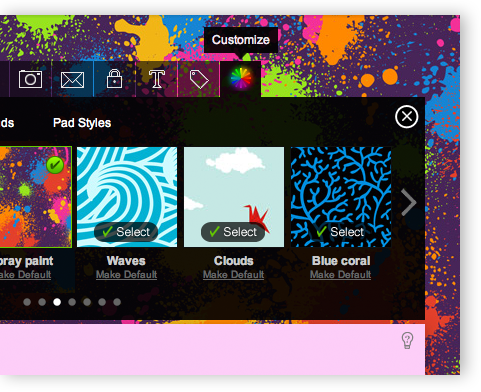Select the text T tool
Viewport: 481px width, 392px height.
click(x=157, y=79)
